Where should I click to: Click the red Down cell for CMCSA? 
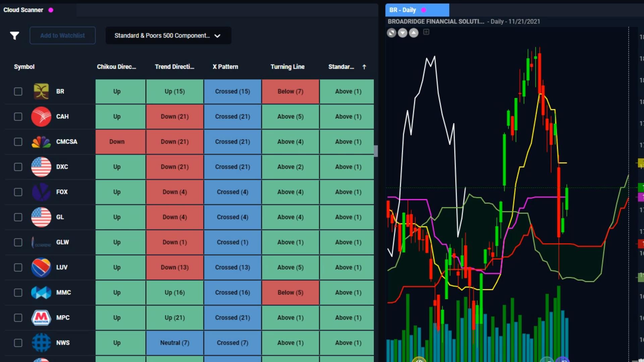pyautogui.click(x=120, y=142)
